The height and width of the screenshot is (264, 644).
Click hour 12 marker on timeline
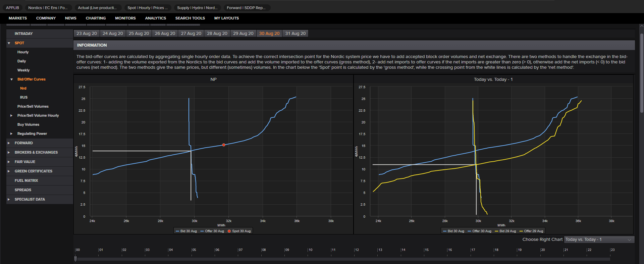pyautogui.click(x=357, y=250)
